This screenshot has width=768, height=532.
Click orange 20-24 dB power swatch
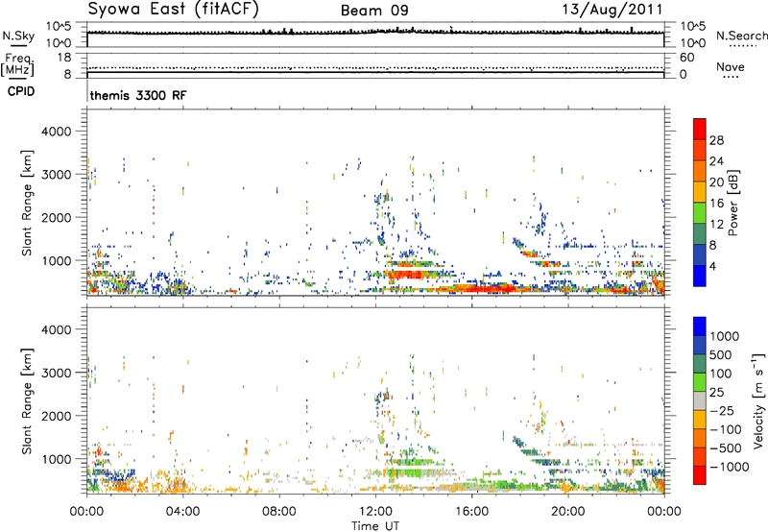tap(700, 171)
